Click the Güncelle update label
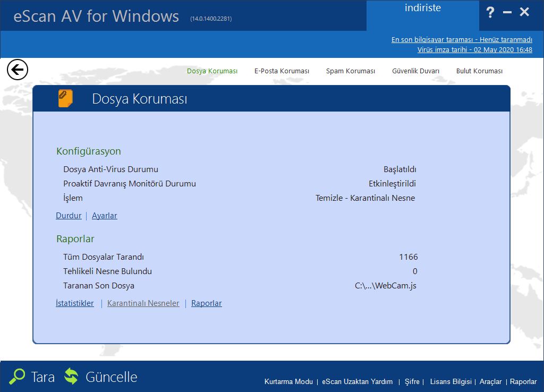Viewport: 544px width, 392px height. click(112, 377)
